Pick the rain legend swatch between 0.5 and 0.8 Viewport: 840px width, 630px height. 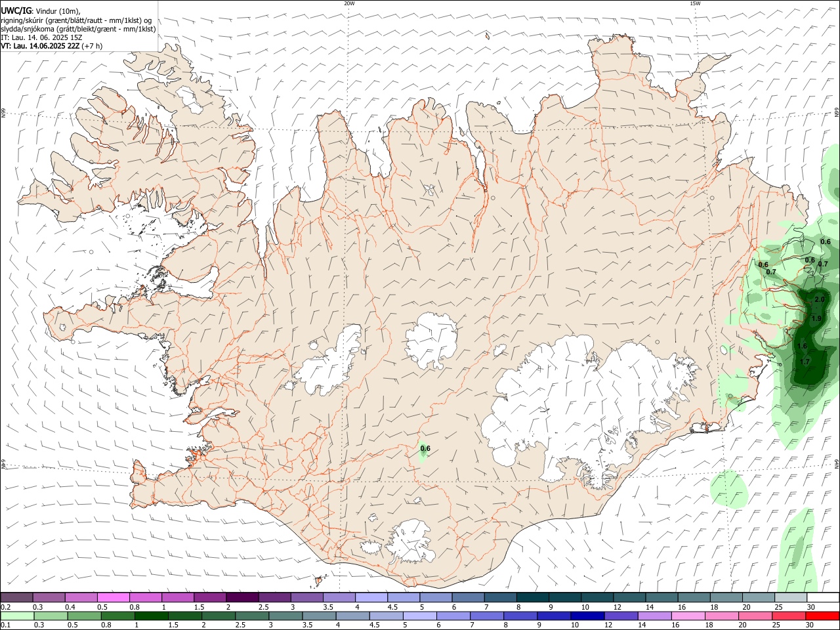coord(83,616)
